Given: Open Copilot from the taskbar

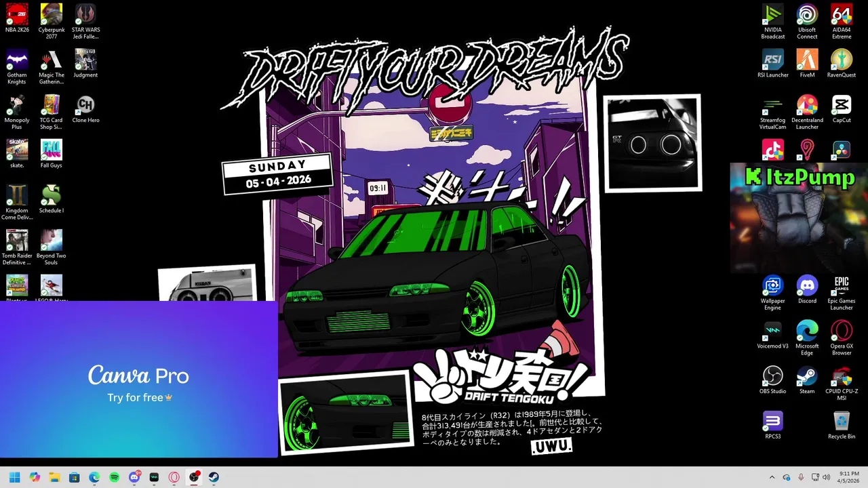Looking at the screenshot, I should pos(35,477).
